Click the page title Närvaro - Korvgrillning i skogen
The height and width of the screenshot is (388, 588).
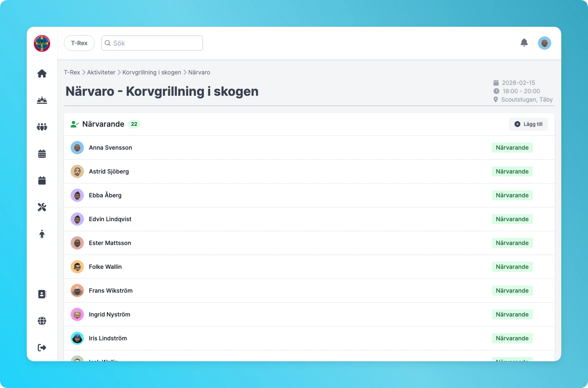(x=162, y=91)
